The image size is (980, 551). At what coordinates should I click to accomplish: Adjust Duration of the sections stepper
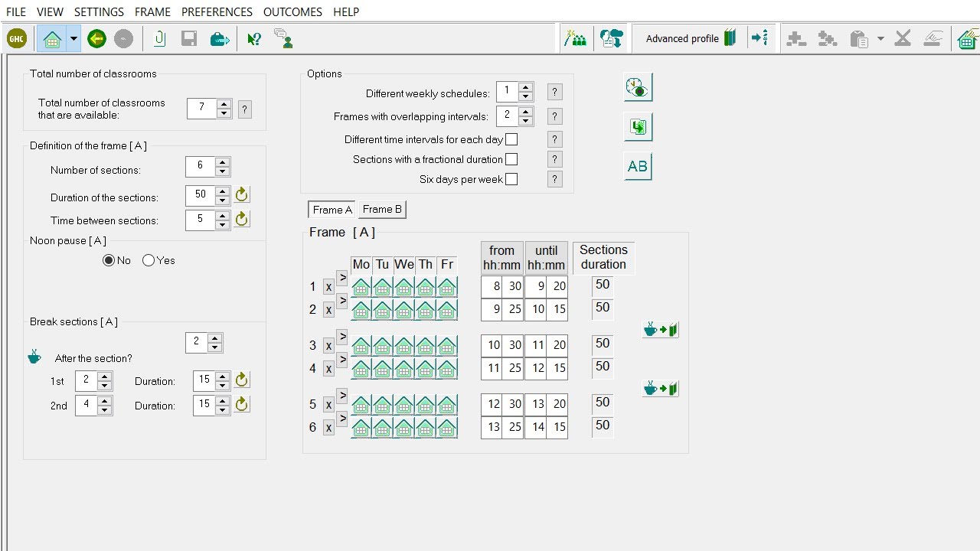click(222, 195)
